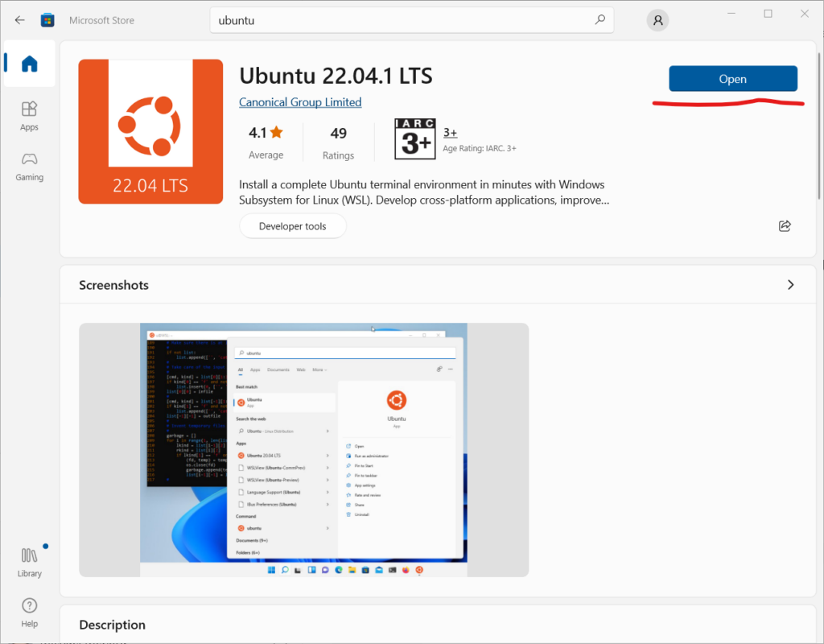The height and width of the screenshot is (644, 824).
Task: Click the vertical scrollbar on the right
Action: coord(819,126)
